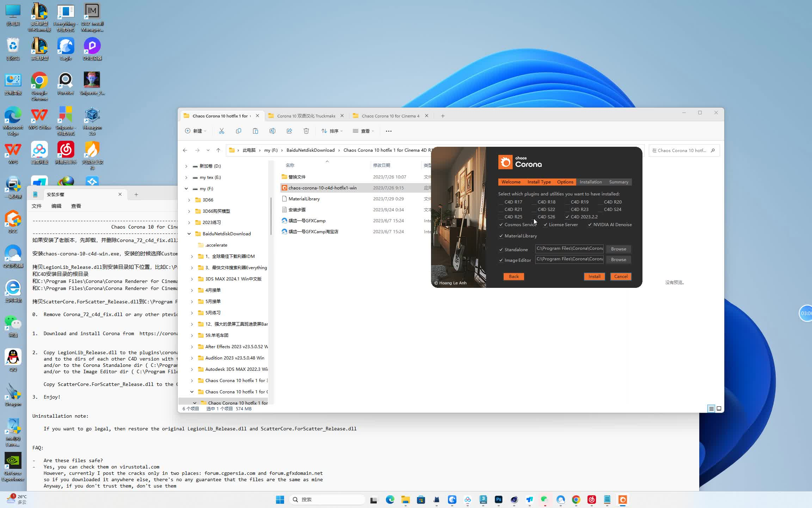Click the chaos-corona-10-c4d-hotfix1-win file
This screenshot has width=812, height=508.
322,187
